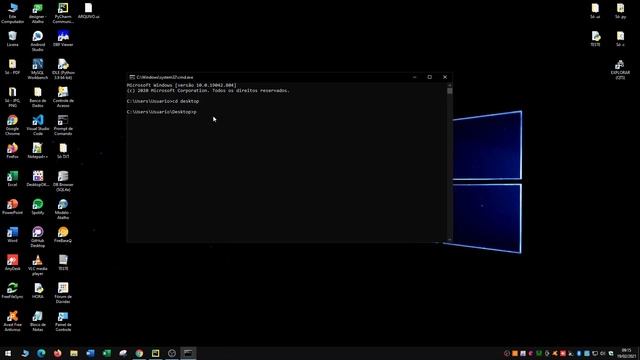640x360 pixels.
Task: Select the Notepad++ desktop icon
Action: coord(38,150)
